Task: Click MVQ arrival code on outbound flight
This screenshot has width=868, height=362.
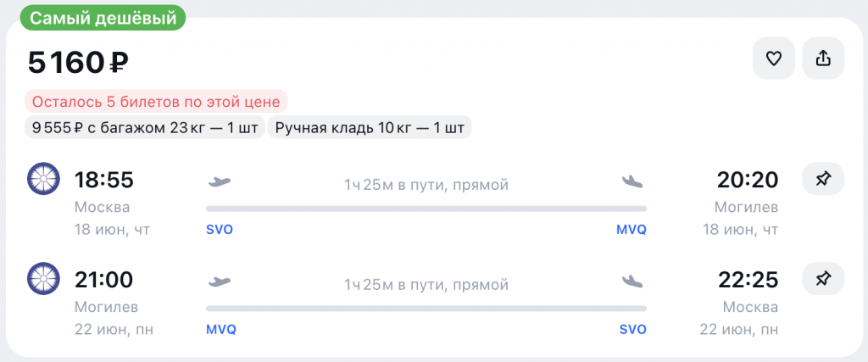Action: [x=632, y=230]
